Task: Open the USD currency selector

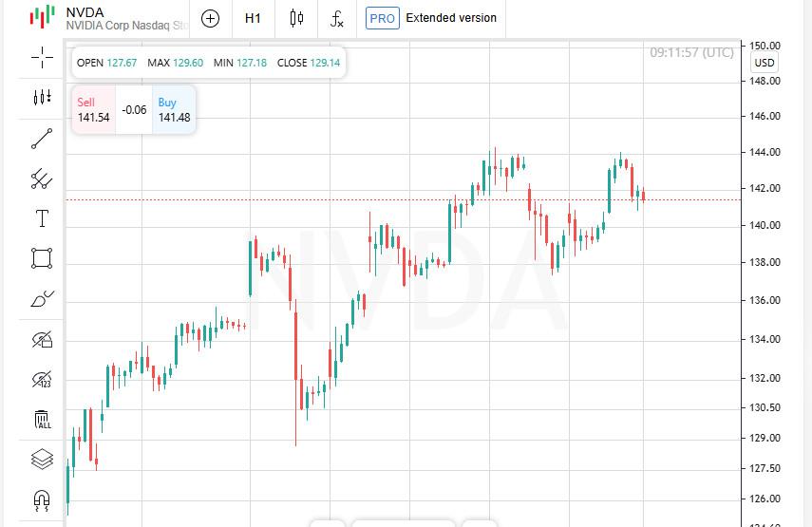Action: point(765,64)
